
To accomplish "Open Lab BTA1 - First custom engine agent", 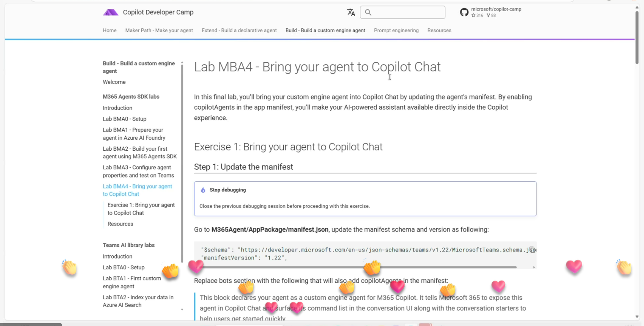I will point(132,282).
